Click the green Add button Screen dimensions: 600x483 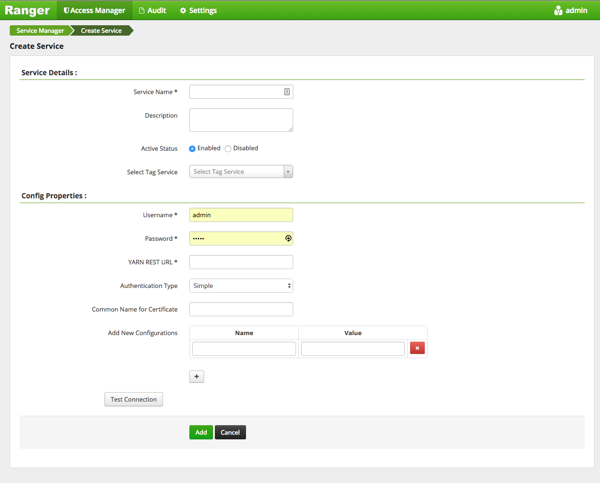coord(201,432)
